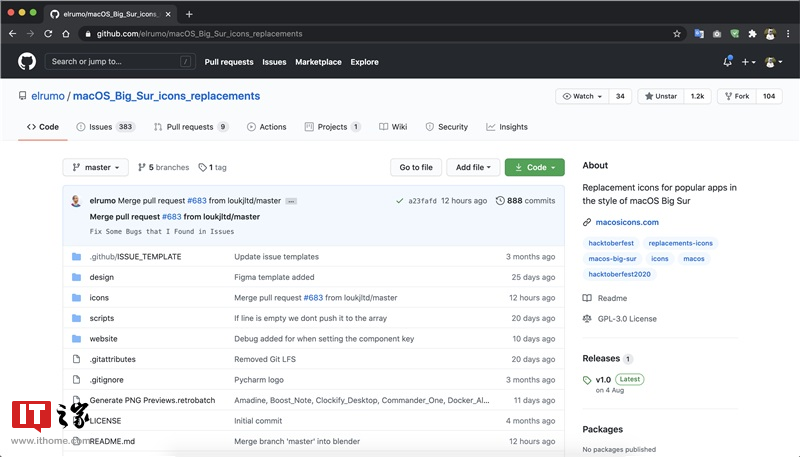Open the Watch dropdown

coord(582,96)
